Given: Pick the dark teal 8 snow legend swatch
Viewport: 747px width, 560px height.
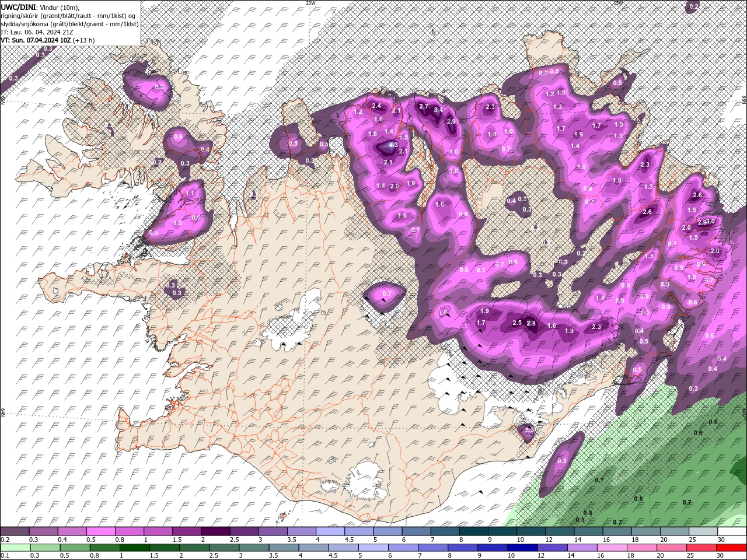Looking at the screenshot, I should (x=474, y=531).
